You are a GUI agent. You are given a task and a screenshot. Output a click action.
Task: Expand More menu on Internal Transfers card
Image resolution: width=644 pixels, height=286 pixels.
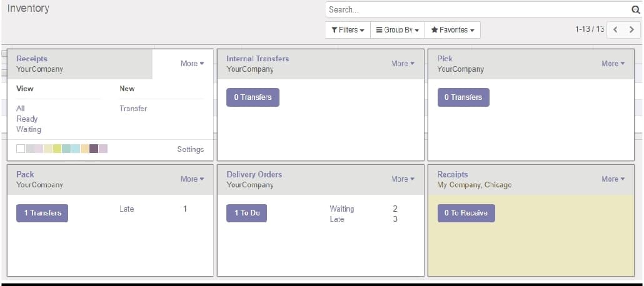403,64
